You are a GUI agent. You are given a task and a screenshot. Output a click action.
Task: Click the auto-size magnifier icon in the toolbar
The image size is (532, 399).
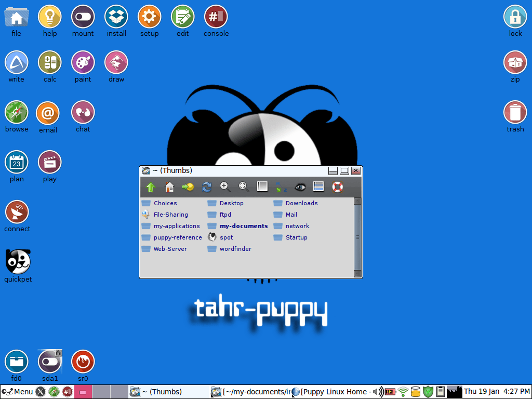(x=244, y=187)
